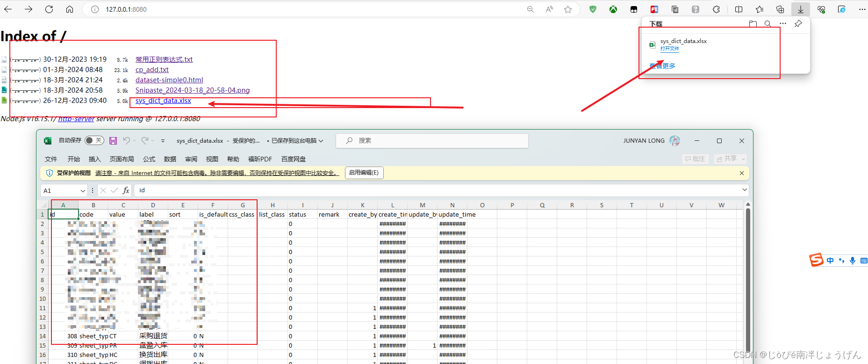The height and width of the screenshot is (364, 868).
Task: Switch to the 页面布局 ribbon tab
Action: tap(122, 159)
